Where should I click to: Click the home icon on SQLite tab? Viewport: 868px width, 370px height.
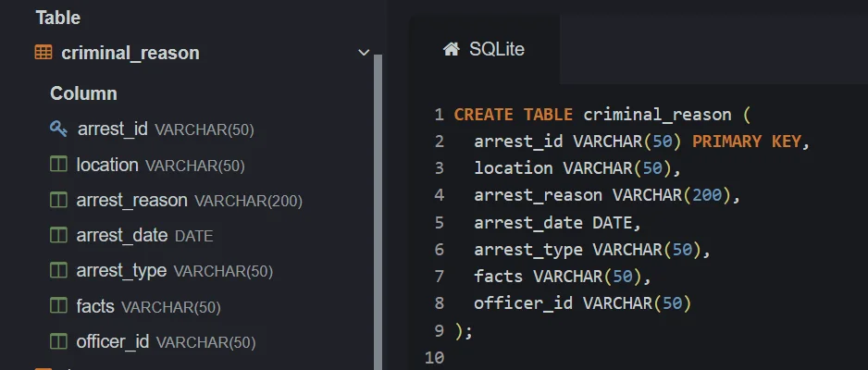tap(451, 49)
